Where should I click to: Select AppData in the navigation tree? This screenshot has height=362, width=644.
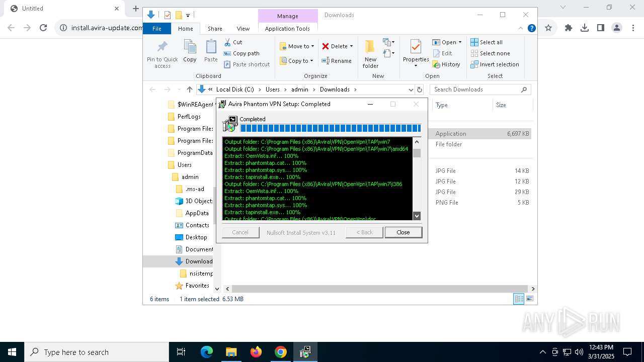point(197,213)
